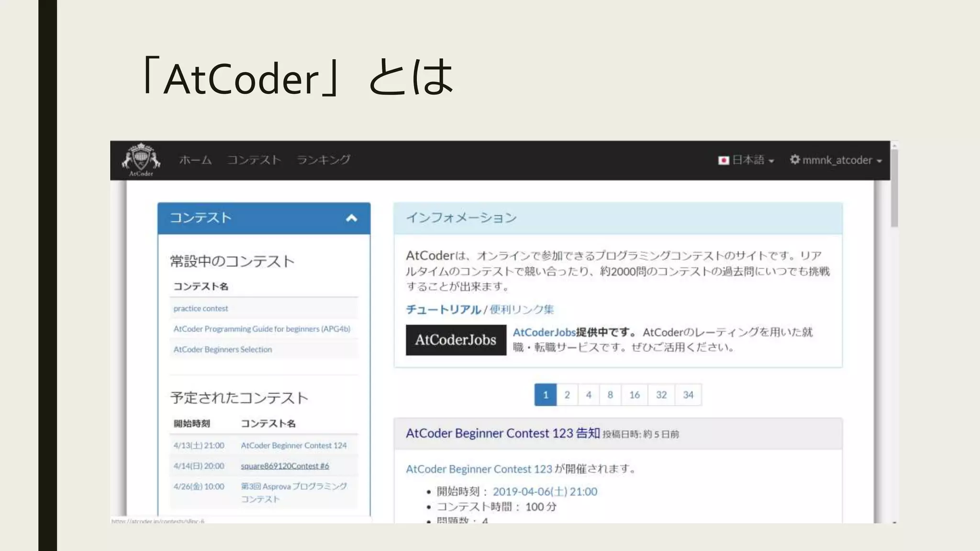
Task: Open the コンテスト navbar item
Action: [x=254, y=160]
